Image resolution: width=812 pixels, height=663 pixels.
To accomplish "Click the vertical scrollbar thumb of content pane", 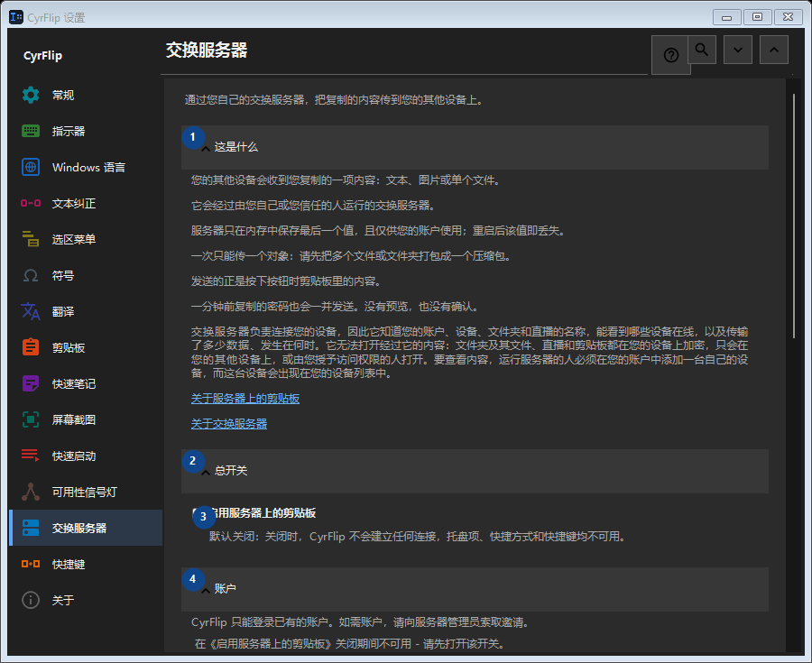I will coord(793,216).
